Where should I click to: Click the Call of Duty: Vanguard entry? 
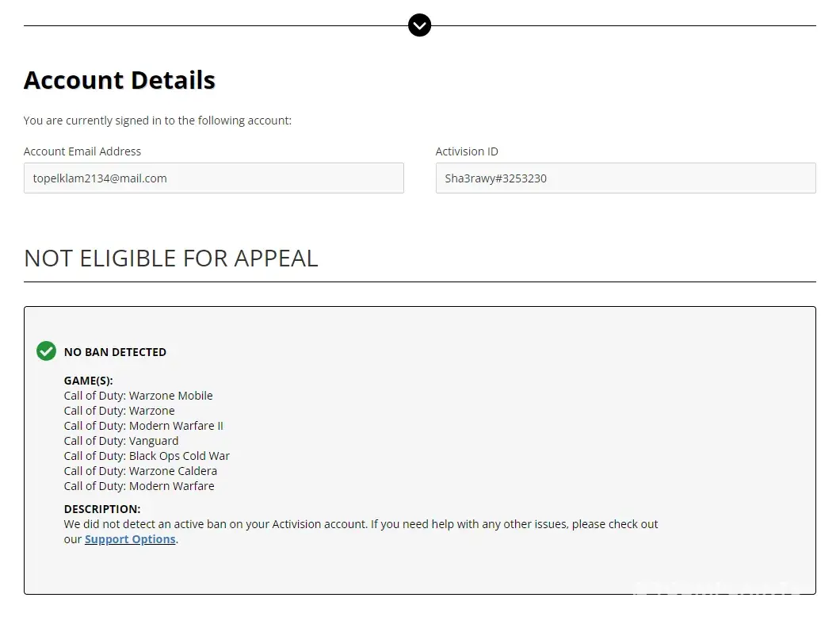coord(121,441)
